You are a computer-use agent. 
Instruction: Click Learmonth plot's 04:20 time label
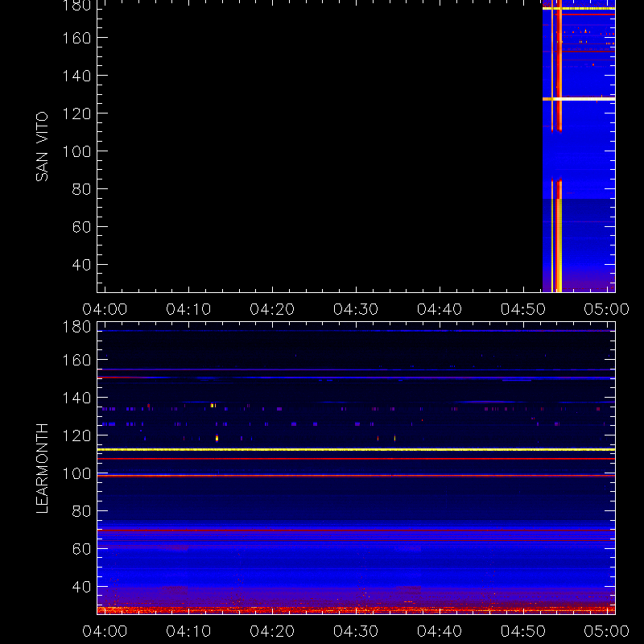pyautogui.click(x=272, y=631)
